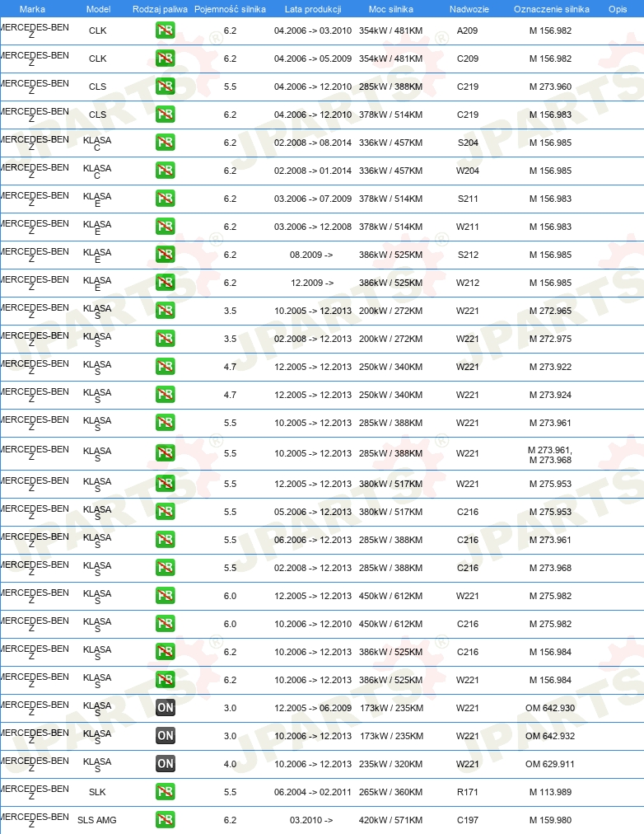Viewport: 644px width, 834px height.
Task: Select the SLS AMG model cell
Action: 96,820
